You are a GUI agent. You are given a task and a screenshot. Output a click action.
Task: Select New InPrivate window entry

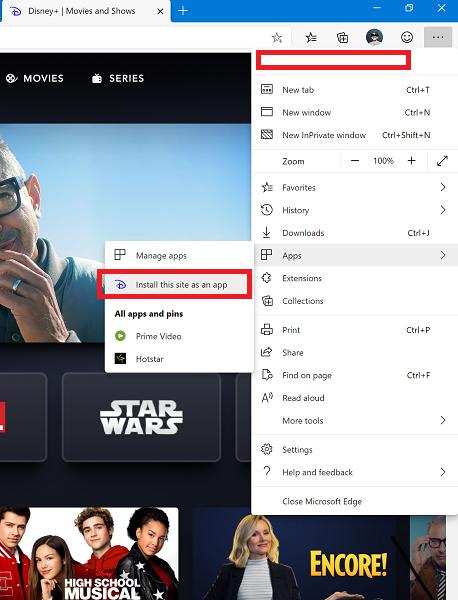pos(356,135)
